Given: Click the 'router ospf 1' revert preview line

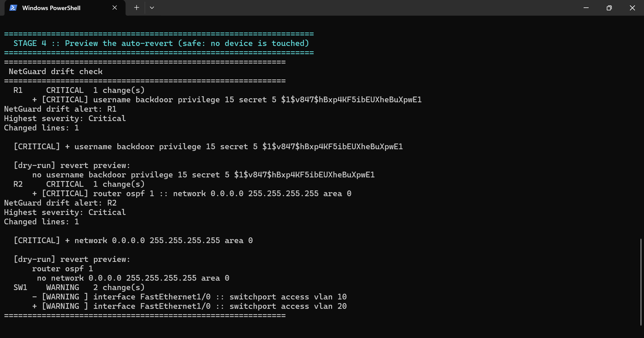Looking at the screenshot, I should [x=62, y=269].
